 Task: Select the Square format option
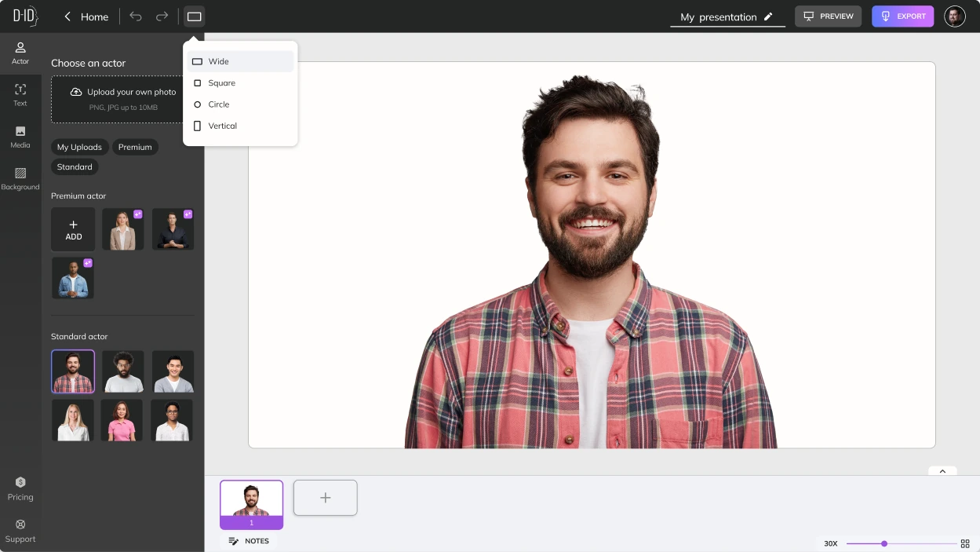coord(240,82)
